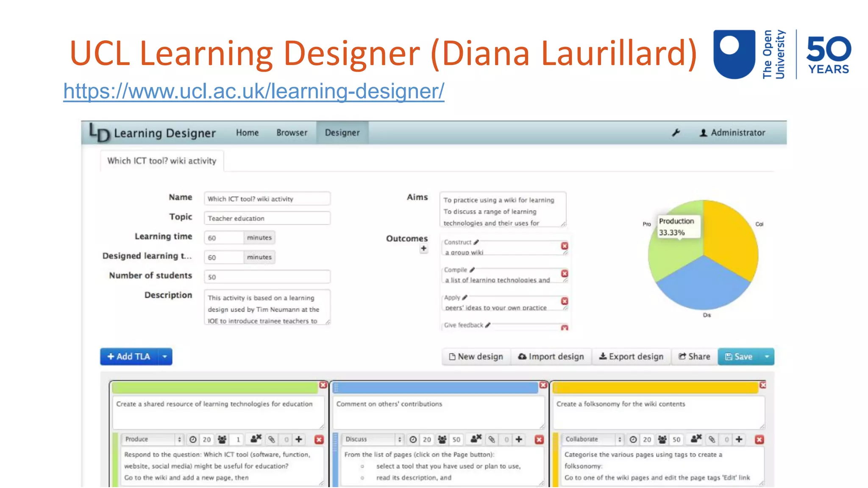Click the Aims text area
The image size is (868, 488).
click(x=503, y=210)
